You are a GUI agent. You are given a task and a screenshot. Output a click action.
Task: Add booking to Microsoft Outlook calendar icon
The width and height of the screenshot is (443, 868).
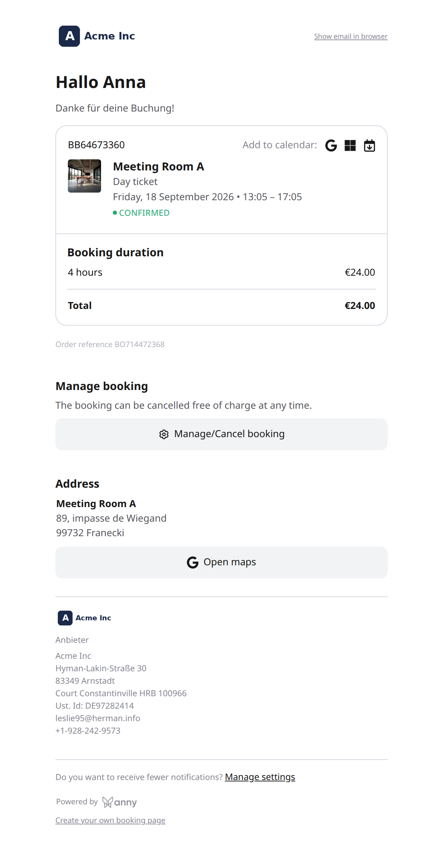point(350,145)
